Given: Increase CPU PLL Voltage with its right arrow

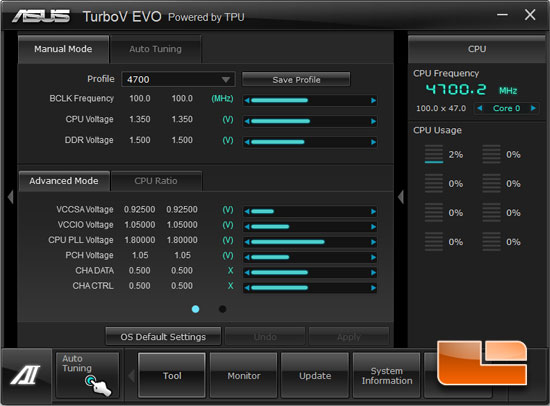Looking at the screenshot, I should (x=373, y=242).
